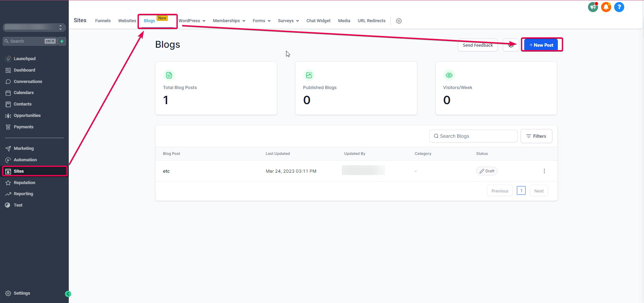Click the green lightning quick actions icon
The height and width of the screenshot is (303, 644).
click(62, 41)
